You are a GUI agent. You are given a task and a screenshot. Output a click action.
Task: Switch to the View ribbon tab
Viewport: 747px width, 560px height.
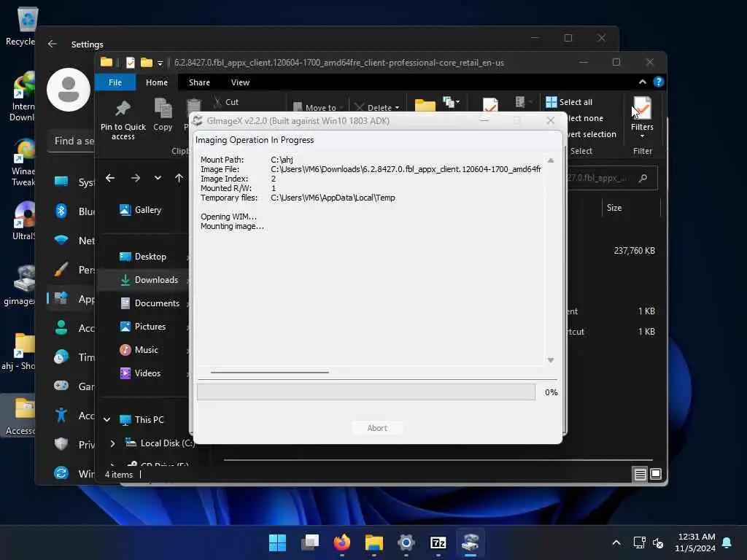point(240,82)
